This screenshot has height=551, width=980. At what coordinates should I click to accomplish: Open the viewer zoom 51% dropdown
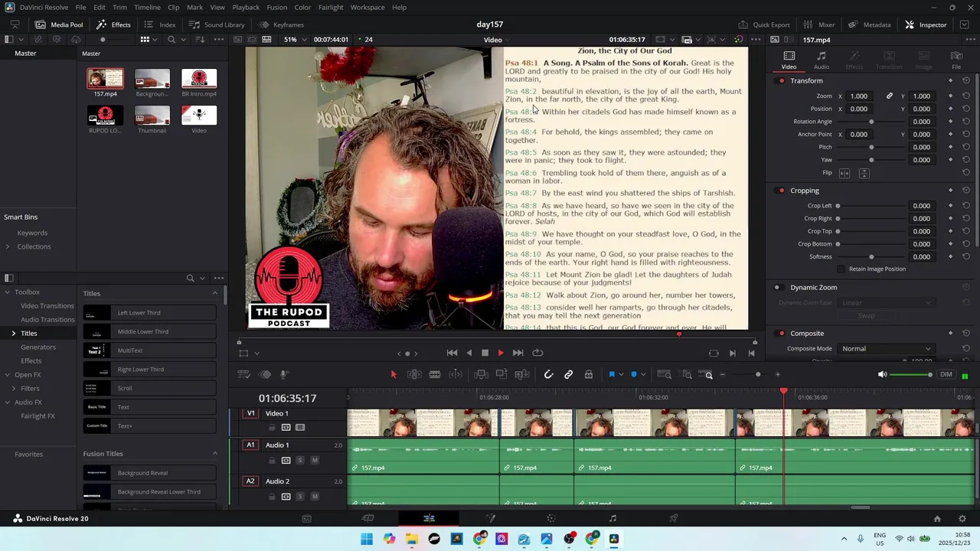293,40
